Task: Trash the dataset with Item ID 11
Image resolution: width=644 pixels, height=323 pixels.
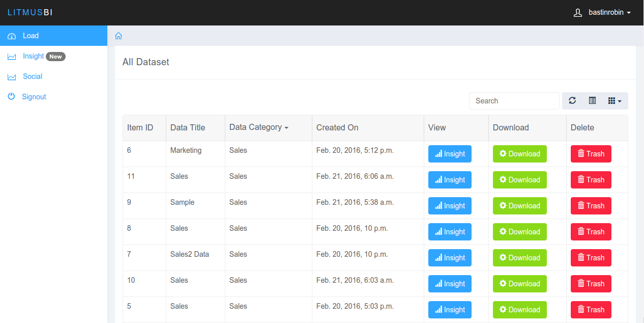Action: (591, 180)
